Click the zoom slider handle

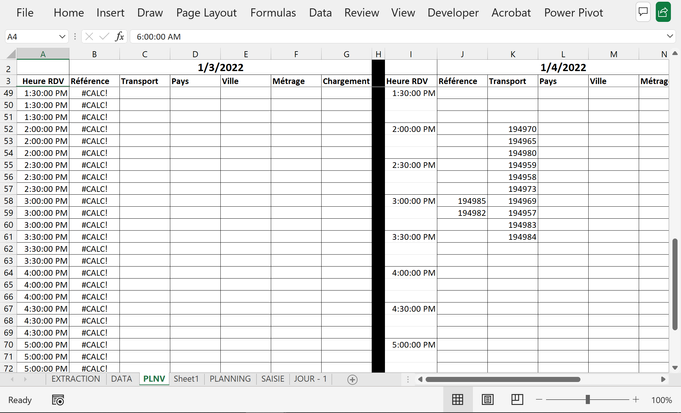coord(587,399)
